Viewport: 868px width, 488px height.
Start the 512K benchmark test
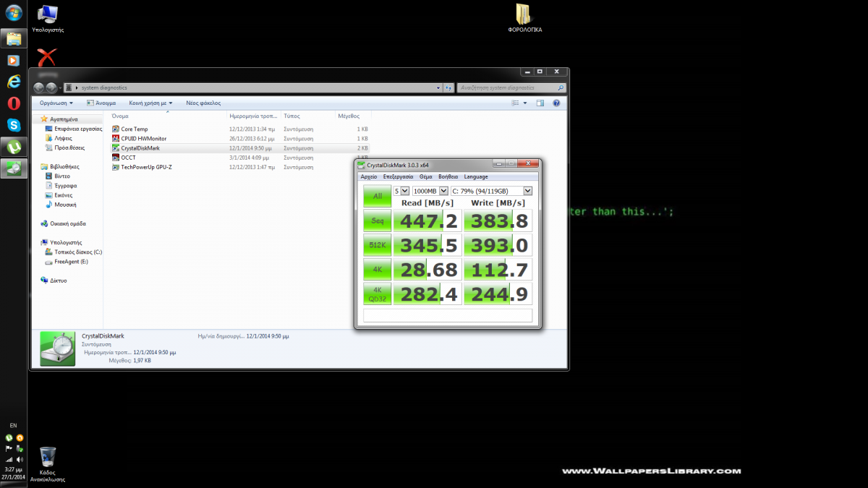(377, 245)
